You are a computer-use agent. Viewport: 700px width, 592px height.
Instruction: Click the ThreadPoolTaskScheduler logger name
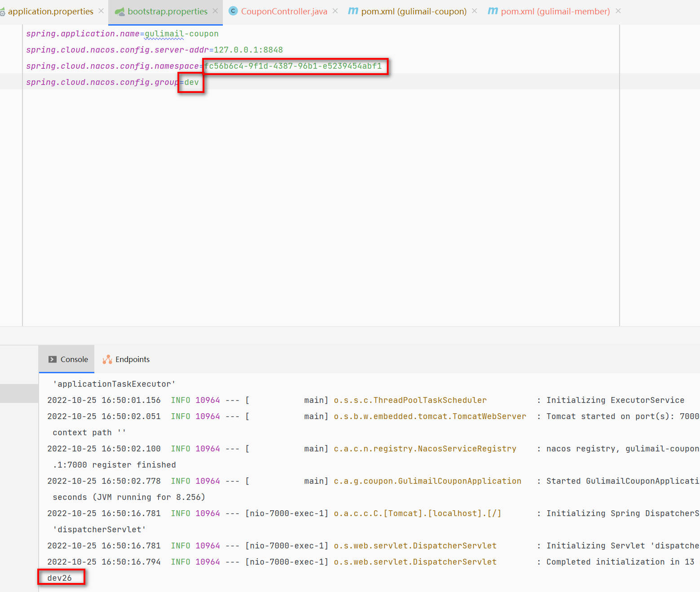[x=410, y=400]
